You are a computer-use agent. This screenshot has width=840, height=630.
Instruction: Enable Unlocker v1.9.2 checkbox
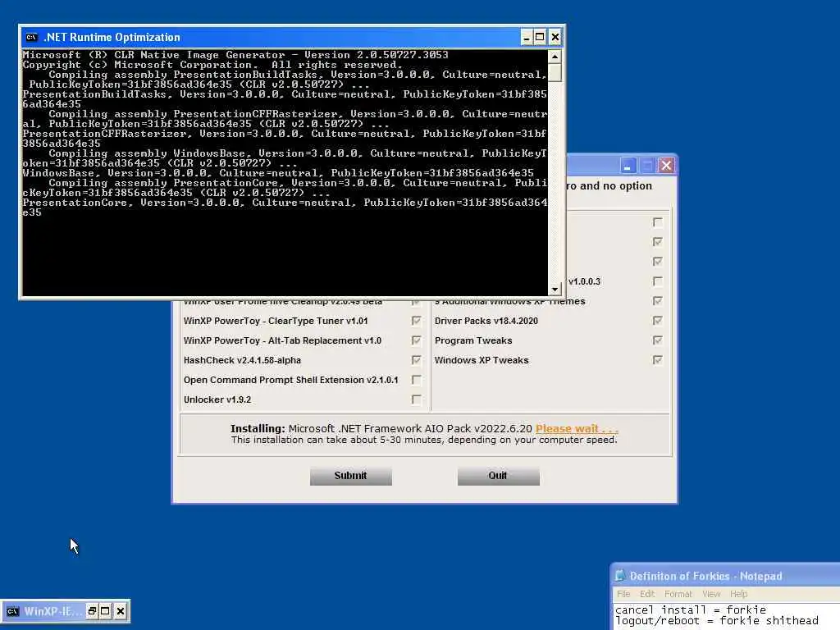[x=416, y=399]
